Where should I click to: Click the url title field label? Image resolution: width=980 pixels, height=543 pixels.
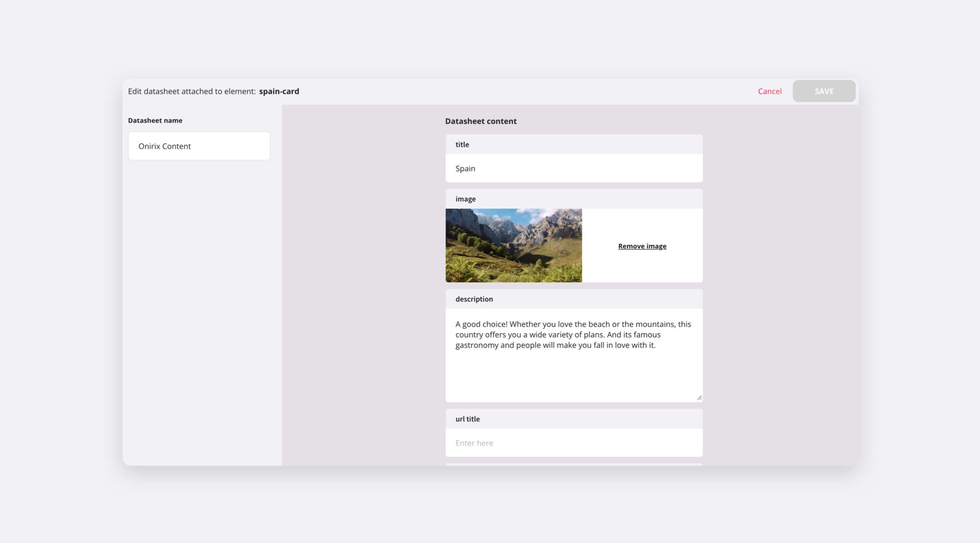click(x=468, y=419)
